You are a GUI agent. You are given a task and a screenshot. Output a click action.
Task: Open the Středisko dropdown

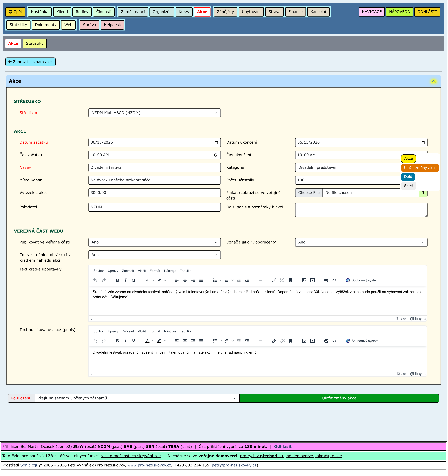(x=154, y=113)
